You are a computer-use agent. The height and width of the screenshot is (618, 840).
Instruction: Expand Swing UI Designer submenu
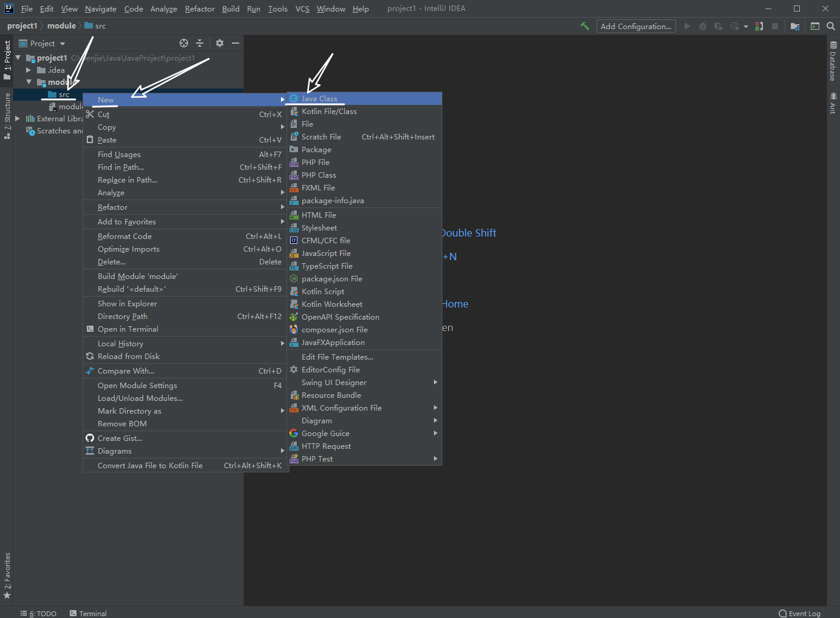coord(364,382)
